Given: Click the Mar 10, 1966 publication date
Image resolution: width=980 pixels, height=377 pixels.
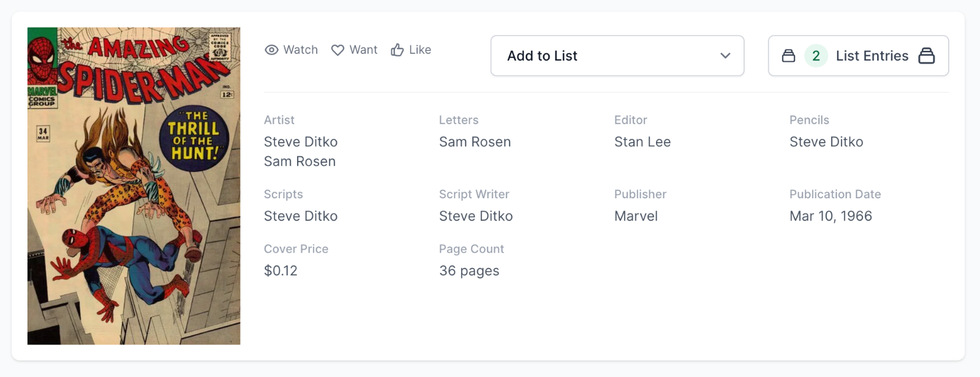Looking at the screenshot, I should [831, 216].
